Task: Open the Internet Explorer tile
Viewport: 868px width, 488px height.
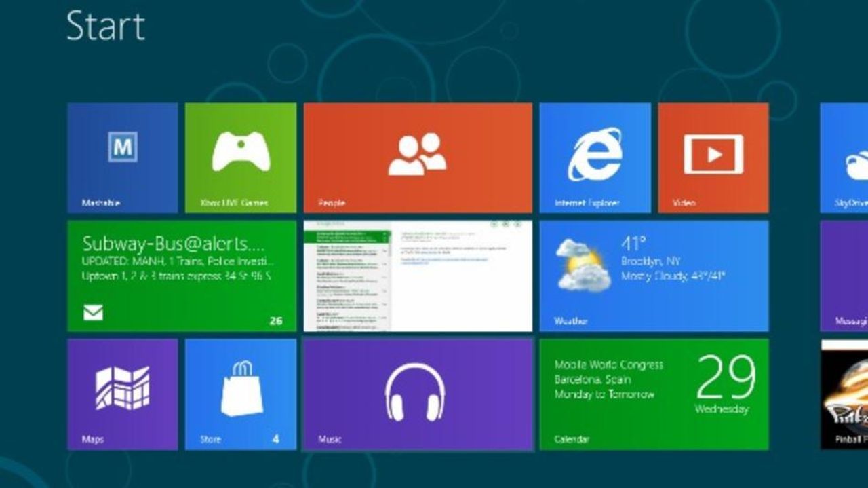Action: pyautogui.click(x=595, y=157)
